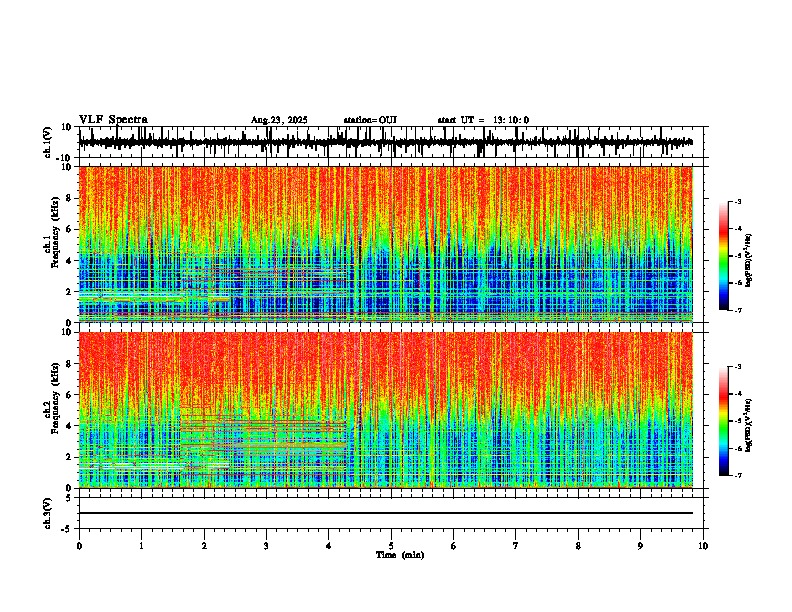Screen dimensions: 792x612
Task: Click tick label '5' on the Time axis
Action: (x=391, y=546)
